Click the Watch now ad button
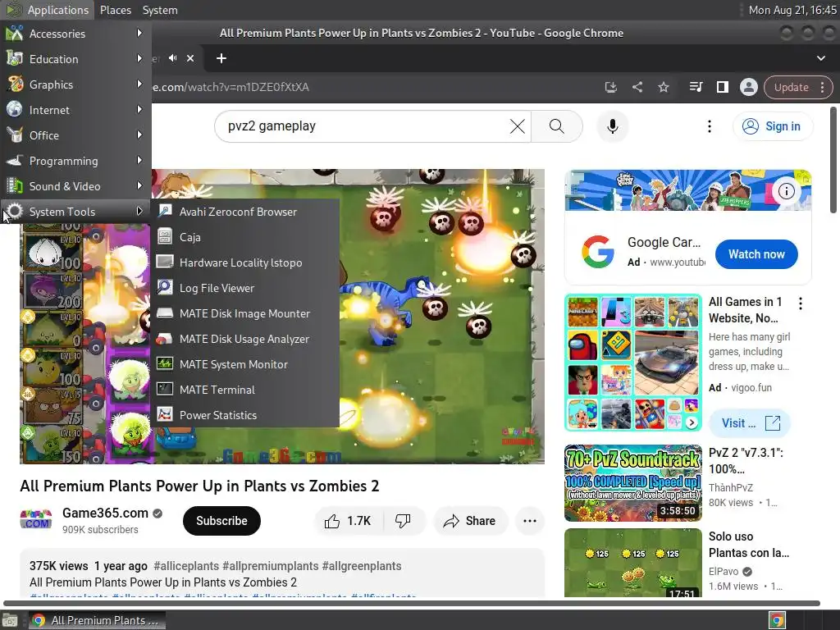 pyautogui.click(x=756, y=254)
